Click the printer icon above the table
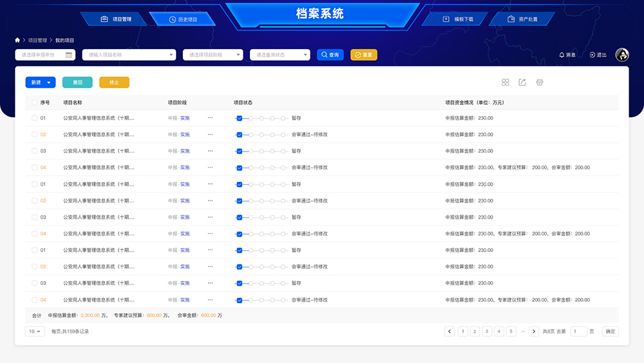 coord(540,83)
